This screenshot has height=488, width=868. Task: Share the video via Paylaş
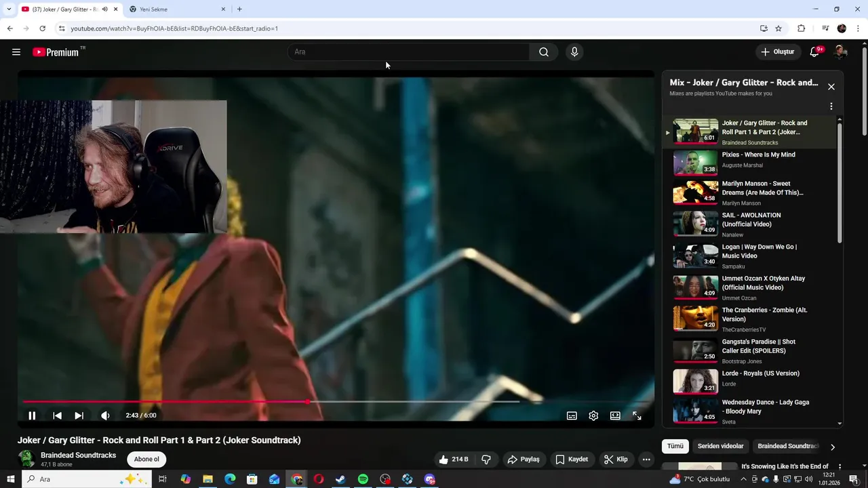524,460
